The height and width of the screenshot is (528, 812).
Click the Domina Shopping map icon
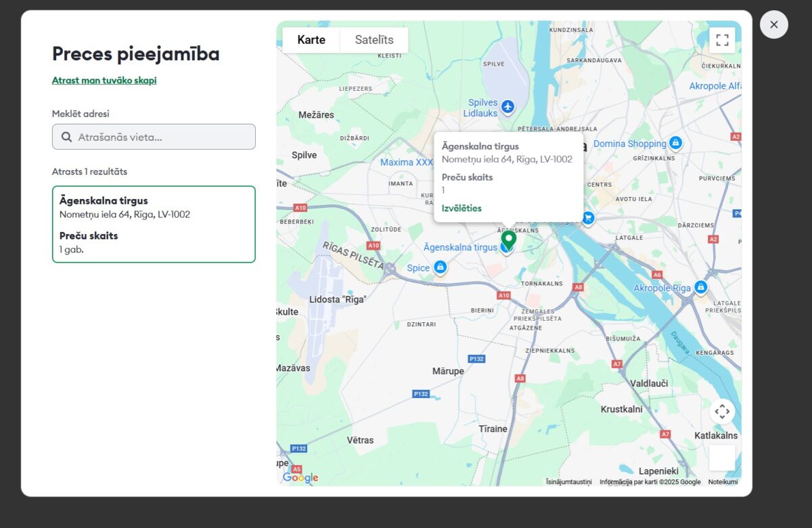click(x=675, y=144)
